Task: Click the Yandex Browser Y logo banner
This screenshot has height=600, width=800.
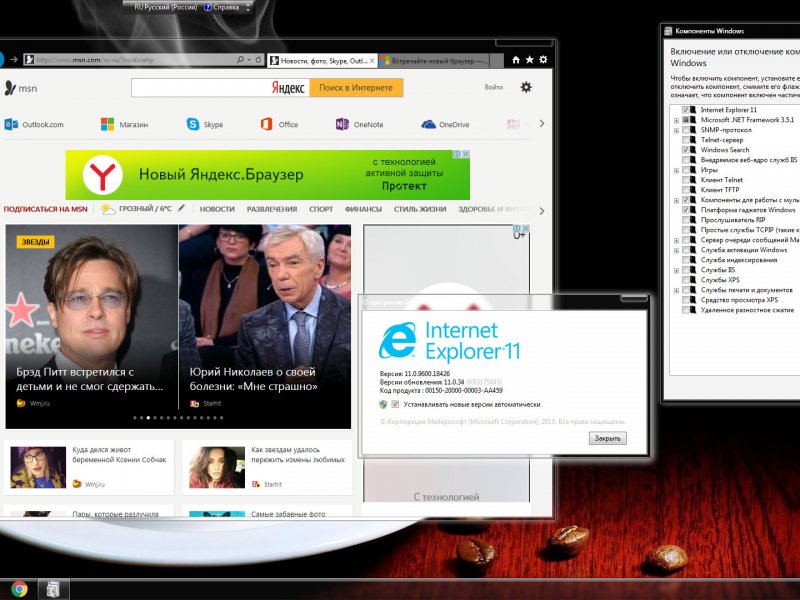Action: [x=103, y=175]
